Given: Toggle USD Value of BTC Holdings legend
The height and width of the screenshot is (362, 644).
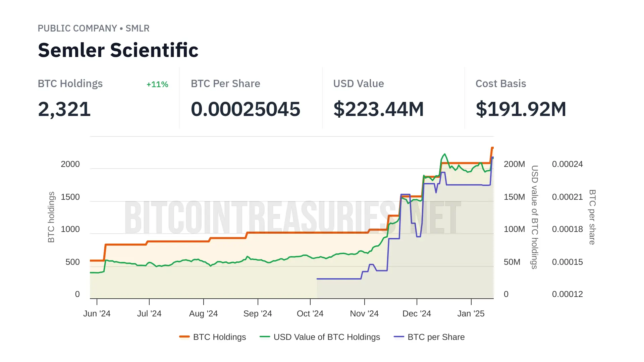Looking at the screenshot, I should pyautogui.click(x=320, y=337).
